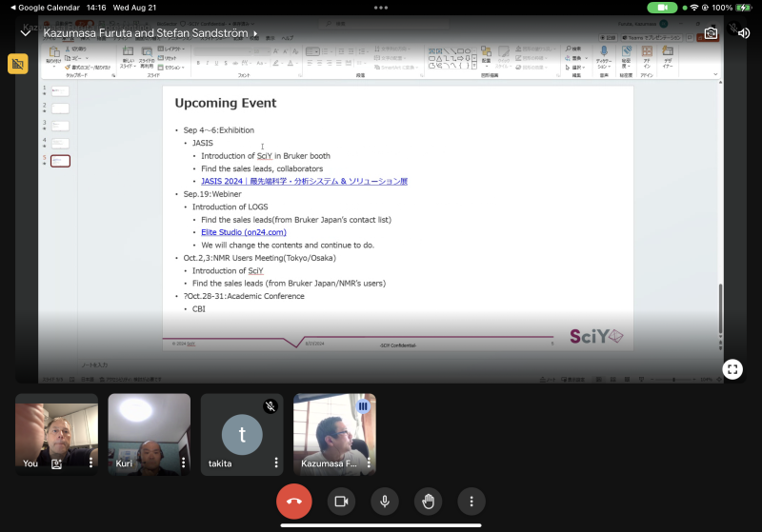Select your own self-view tile
The image size is (762, 532).
pyautogui.click(x=56, y=434)
